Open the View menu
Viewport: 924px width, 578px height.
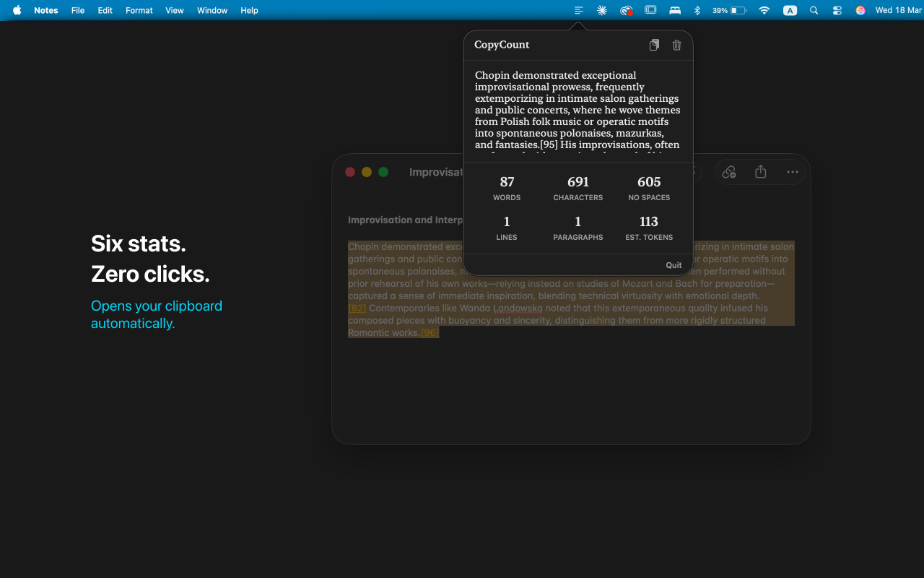pos(175,10)
